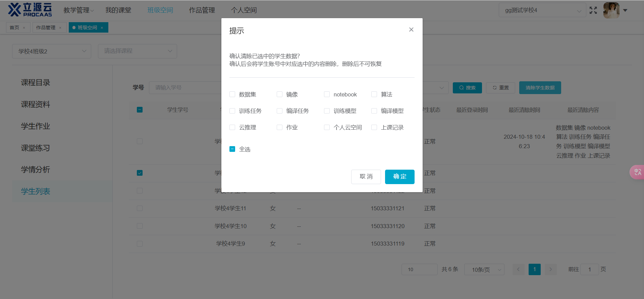The image size is (644, 299).
Task: Check the 数据集 checkbox
Action: (232, 94)
